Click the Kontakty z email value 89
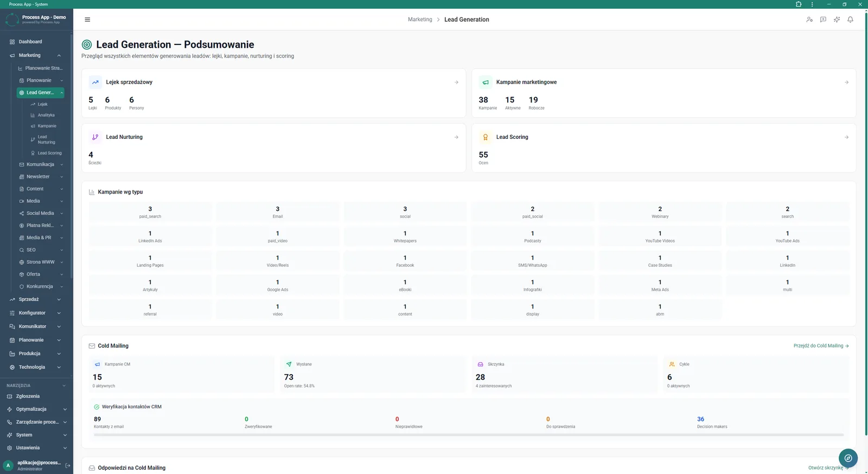This screenshot has height=474, width=868. (97, 419)
